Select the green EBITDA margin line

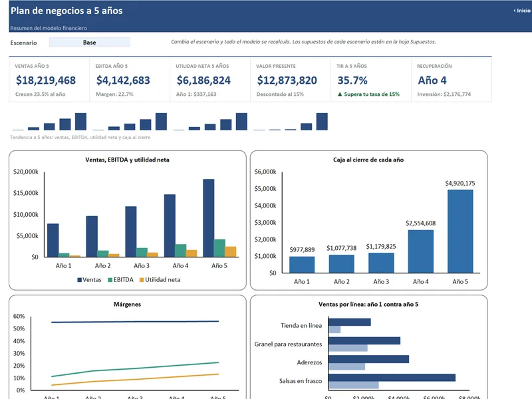click(x=135, y=369)
